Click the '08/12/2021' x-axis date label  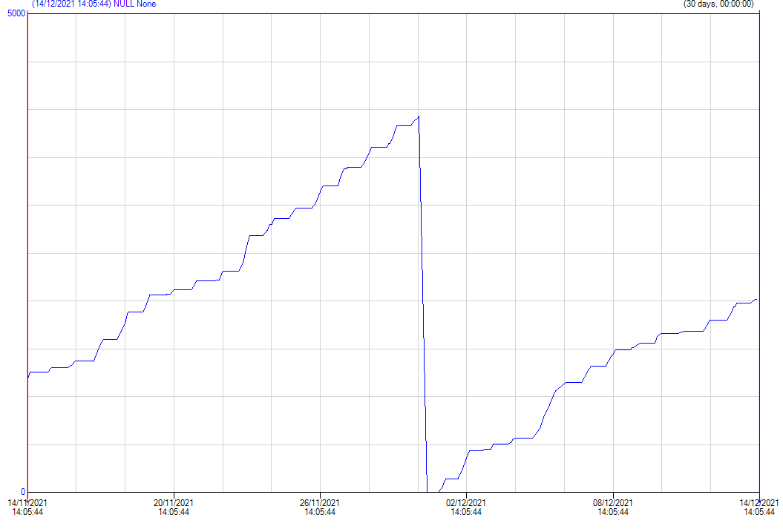click(613, 502)
